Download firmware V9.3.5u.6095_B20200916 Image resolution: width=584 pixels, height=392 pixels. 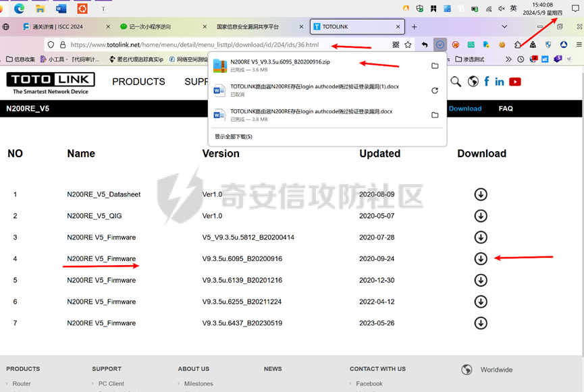pyautogui.click(x=481, y=258)
